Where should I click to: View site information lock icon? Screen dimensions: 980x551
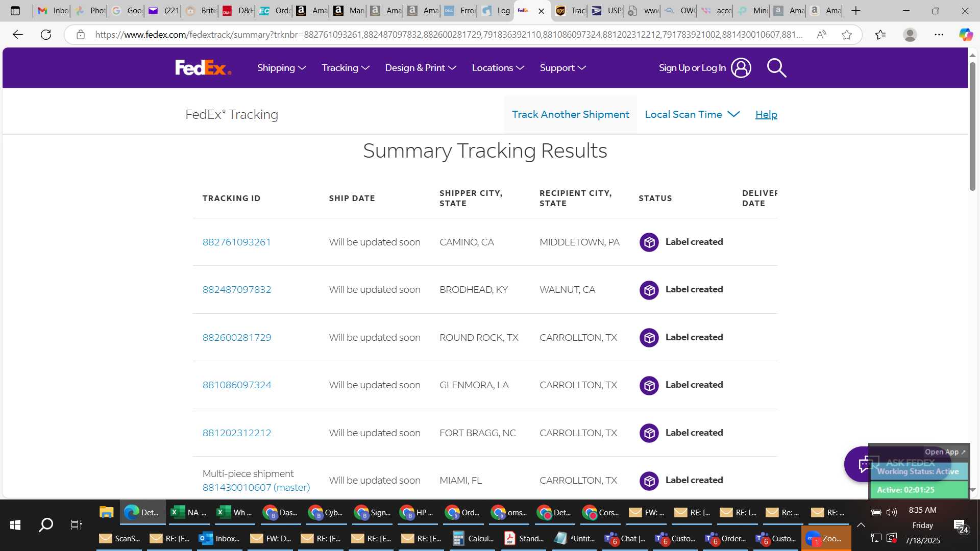80,35
